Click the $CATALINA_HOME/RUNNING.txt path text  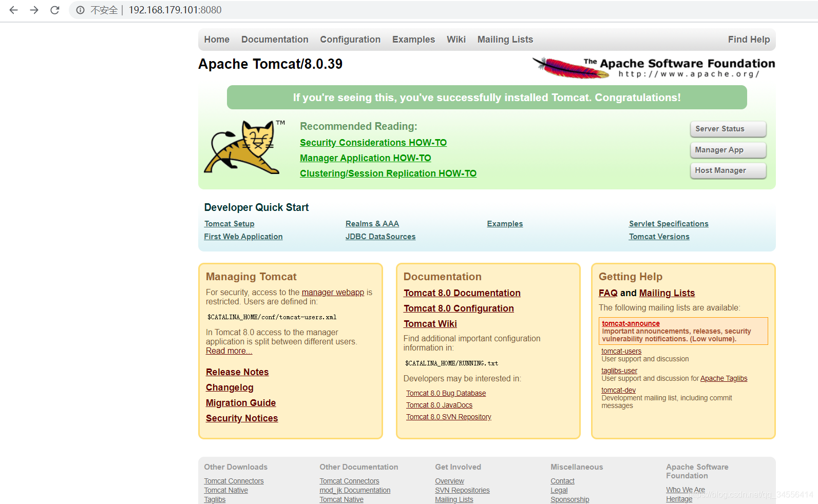(451, 363)
